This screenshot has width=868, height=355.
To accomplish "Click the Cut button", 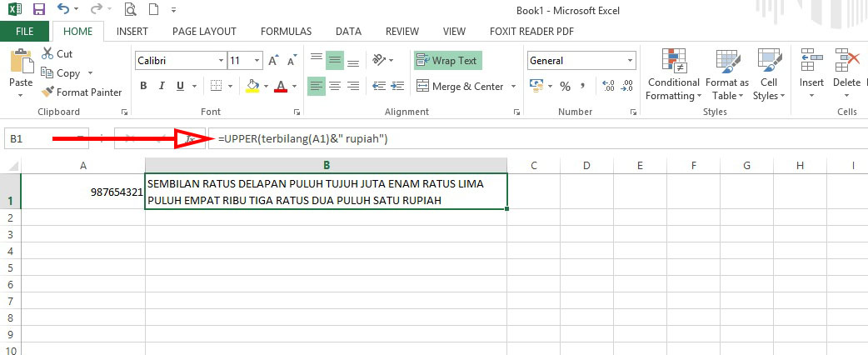I will coord(57,53).
